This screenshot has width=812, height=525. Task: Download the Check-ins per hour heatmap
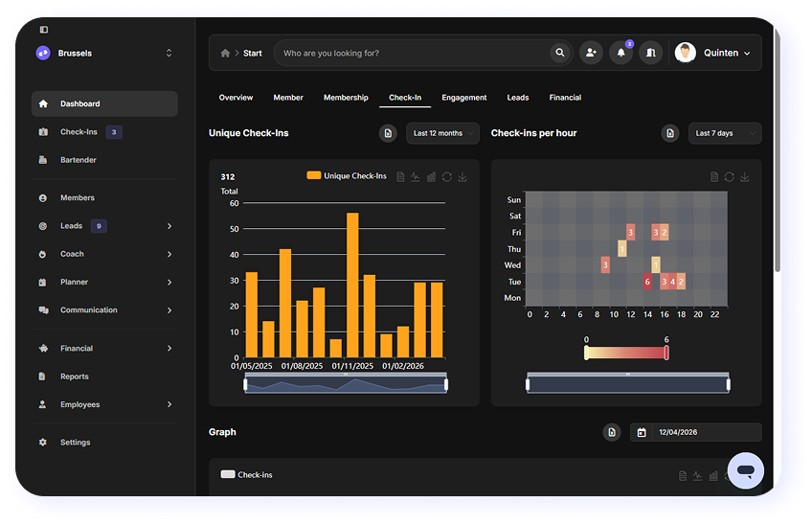point(745,176)
